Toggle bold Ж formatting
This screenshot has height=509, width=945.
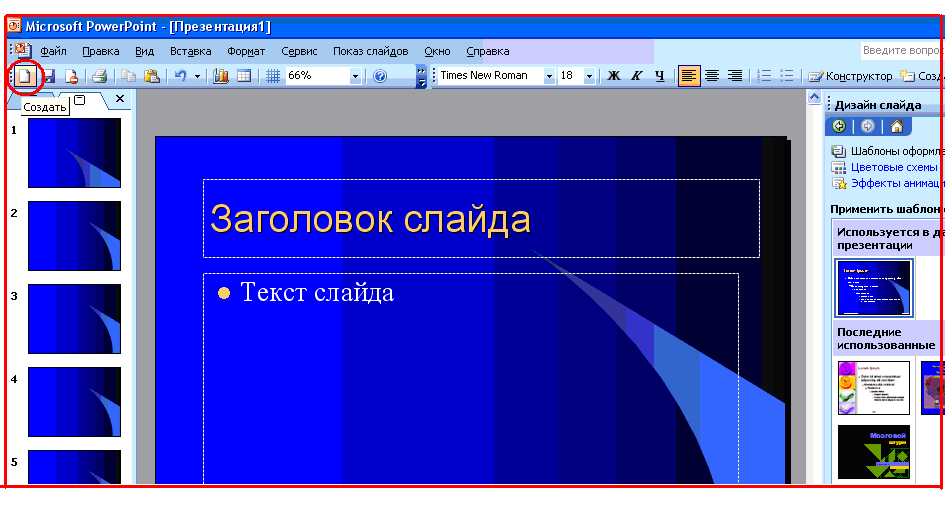pyautogui.click(x=614, y=76)
